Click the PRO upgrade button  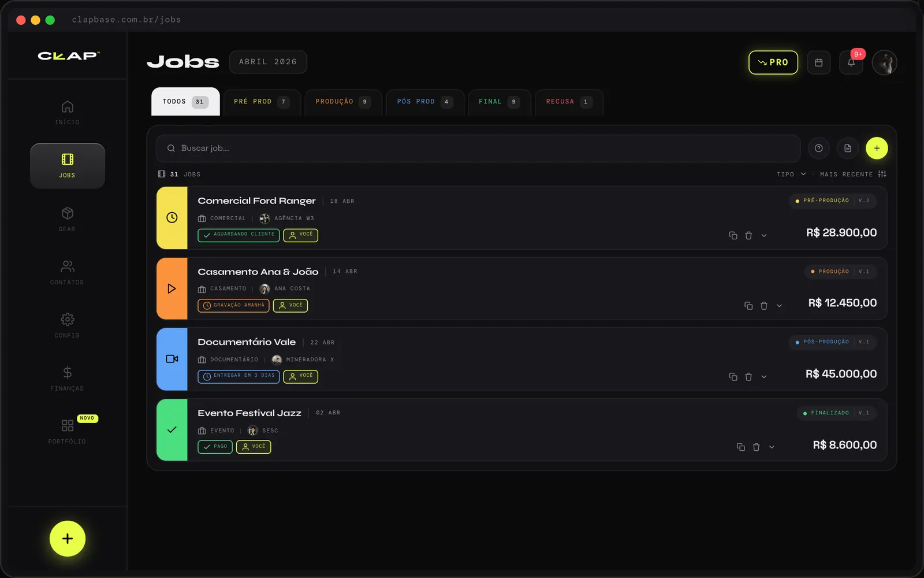(773, 62)
